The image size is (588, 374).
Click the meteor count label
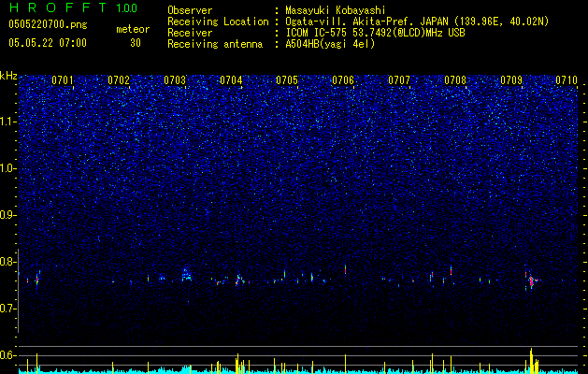point(133,29)
